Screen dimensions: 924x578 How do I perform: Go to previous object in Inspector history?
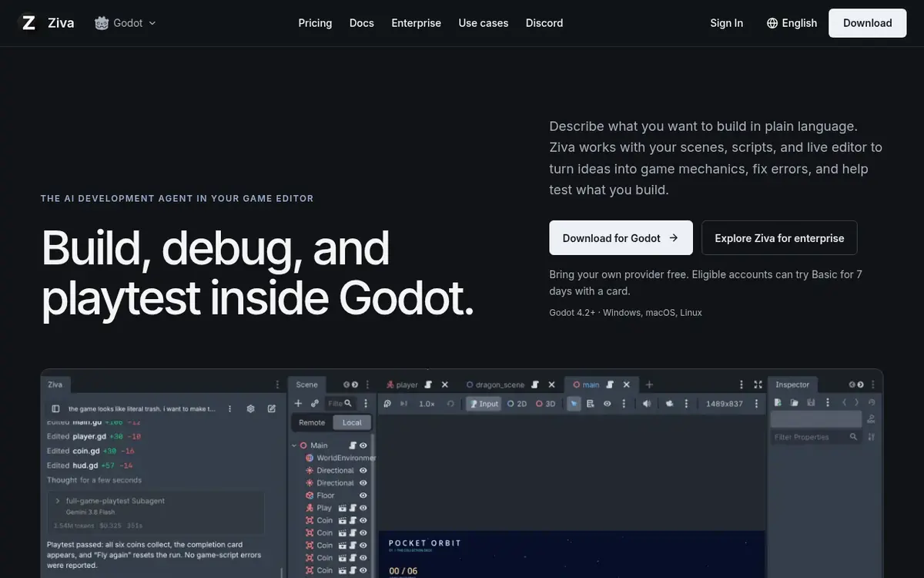[845, 402]
